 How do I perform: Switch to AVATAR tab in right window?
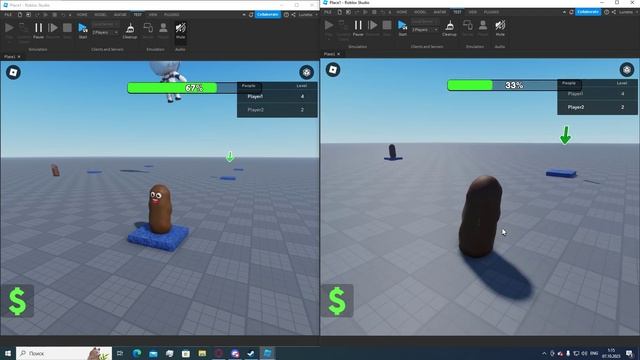(x=440, y=12)
